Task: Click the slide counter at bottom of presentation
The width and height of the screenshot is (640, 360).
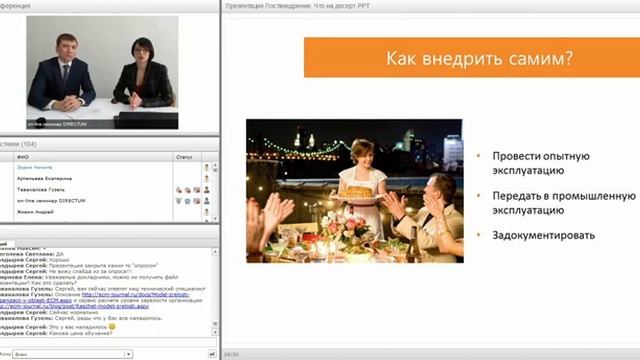Action: [x=231, y=355]
